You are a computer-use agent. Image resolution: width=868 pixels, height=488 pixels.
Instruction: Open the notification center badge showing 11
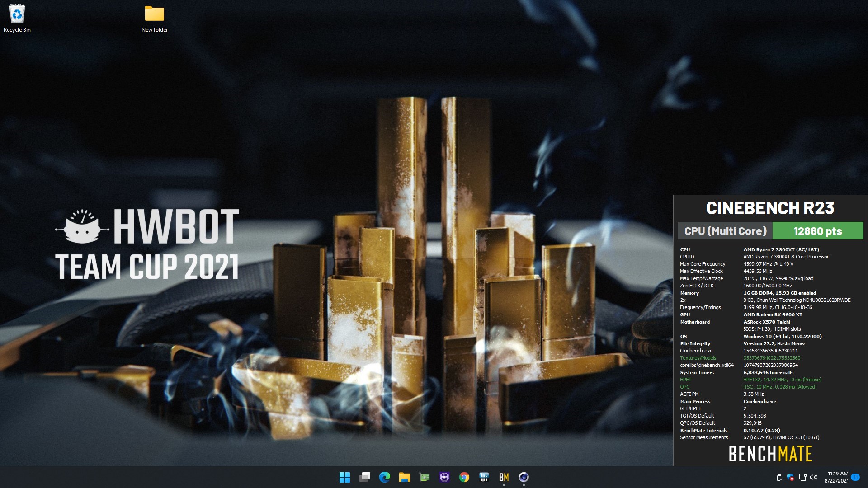pos(855,477)
